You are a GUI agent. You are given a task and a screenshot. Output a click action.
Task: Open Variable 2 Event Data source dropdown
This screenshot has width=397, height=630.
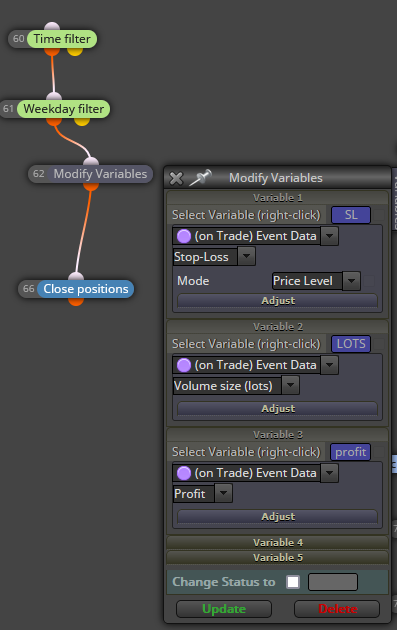(329, 365)
